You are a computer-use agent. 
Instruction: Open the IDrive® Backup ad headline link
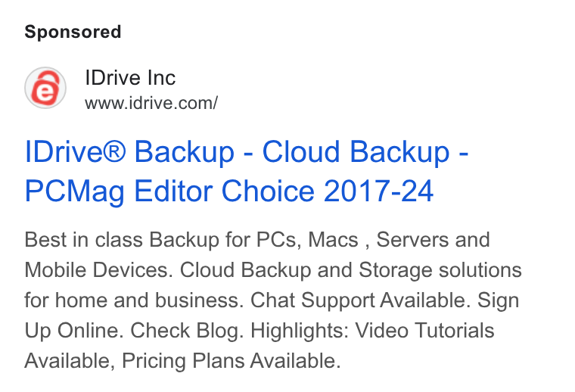coord(247,171)
